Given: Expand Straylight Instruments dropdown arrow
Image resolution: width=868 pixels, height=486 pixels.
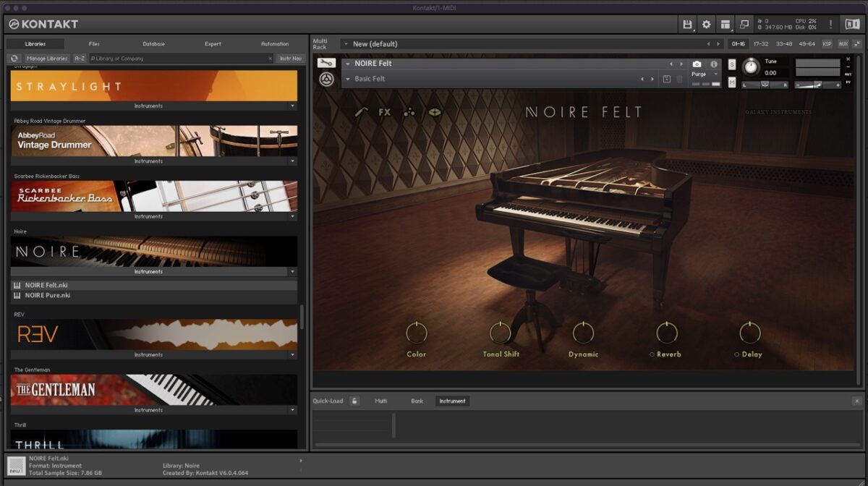Looking at the screenshot, I should pos(293,106).
